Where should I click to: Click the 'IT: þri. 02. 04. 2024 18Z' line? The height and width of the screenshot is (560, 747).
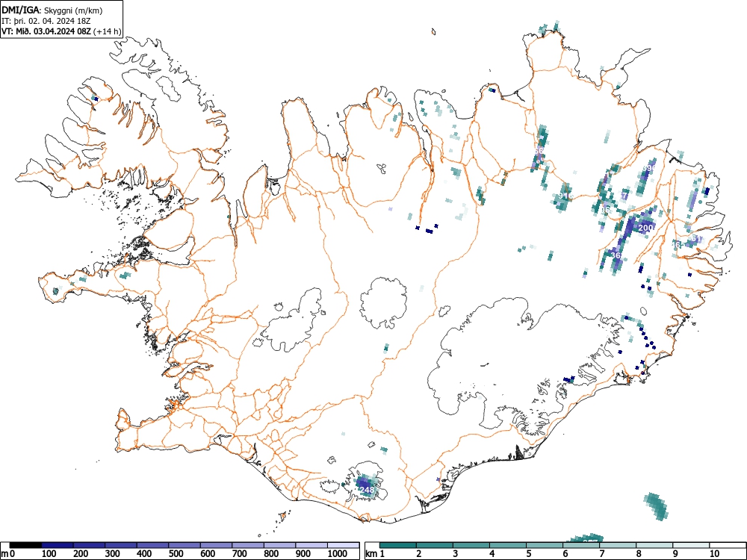46,22
